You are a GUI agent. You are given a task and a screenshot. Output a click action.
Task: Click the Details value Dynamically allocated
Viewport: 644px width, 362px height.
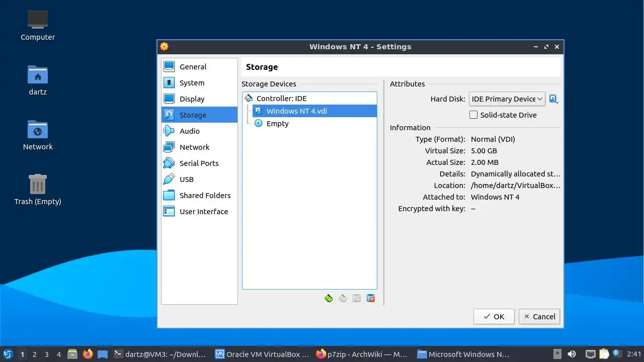pyautogui.click(x=515, y=173)
